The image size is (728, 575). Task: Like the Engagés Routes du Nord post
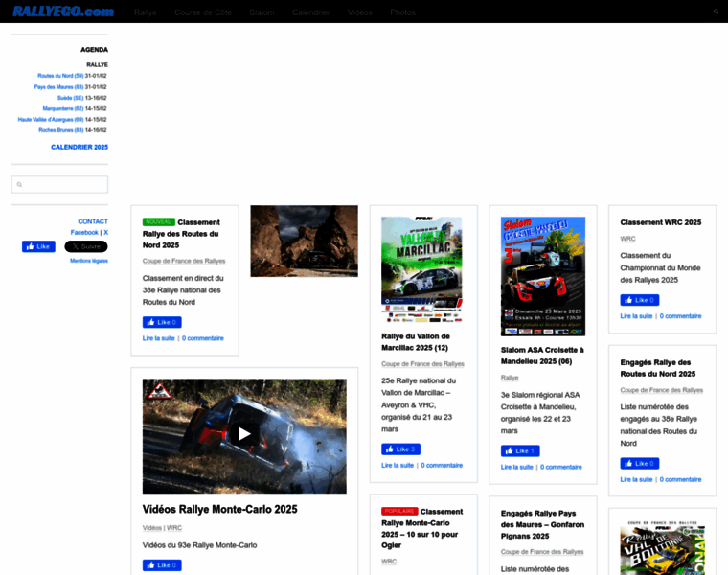(640, 464)
